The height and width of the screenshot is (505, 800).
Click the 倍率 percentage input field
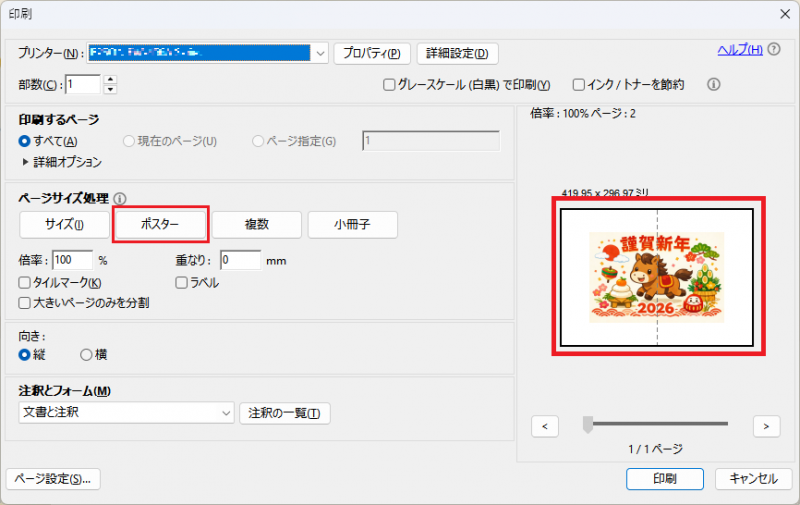[x=72, y=260]
